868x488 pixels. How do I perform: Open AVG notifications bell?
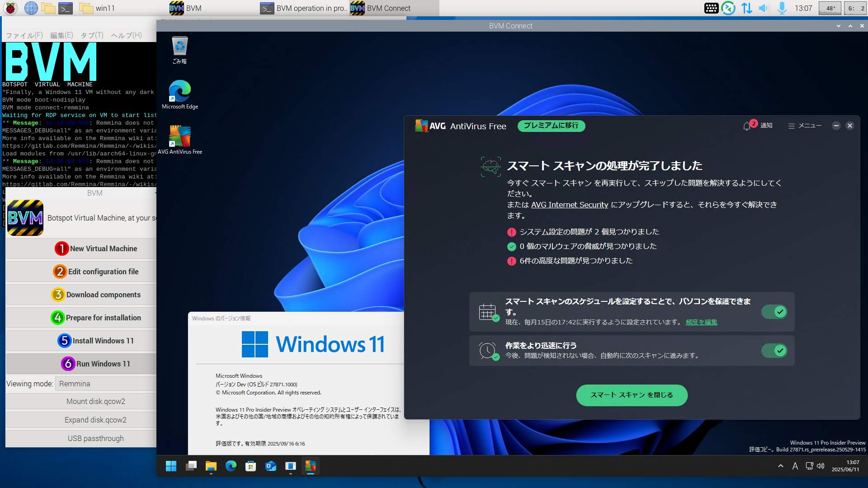pos(748,126)
